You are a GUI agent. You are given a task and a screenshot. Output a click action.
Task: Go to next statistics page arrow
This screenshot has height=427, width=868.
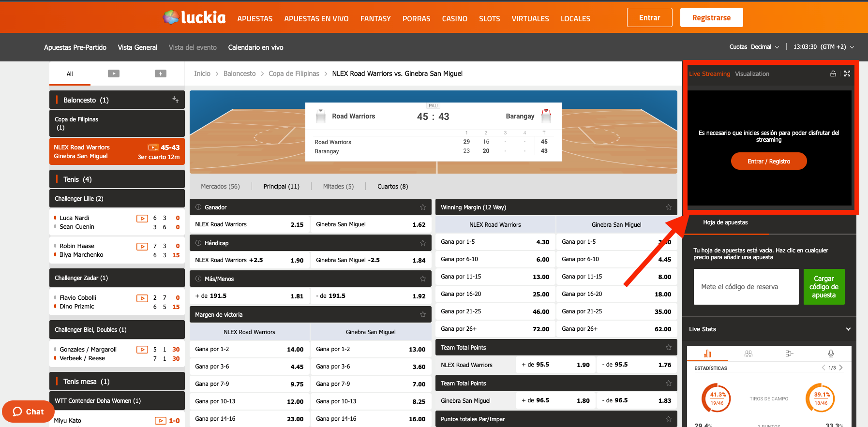(841, 368)
